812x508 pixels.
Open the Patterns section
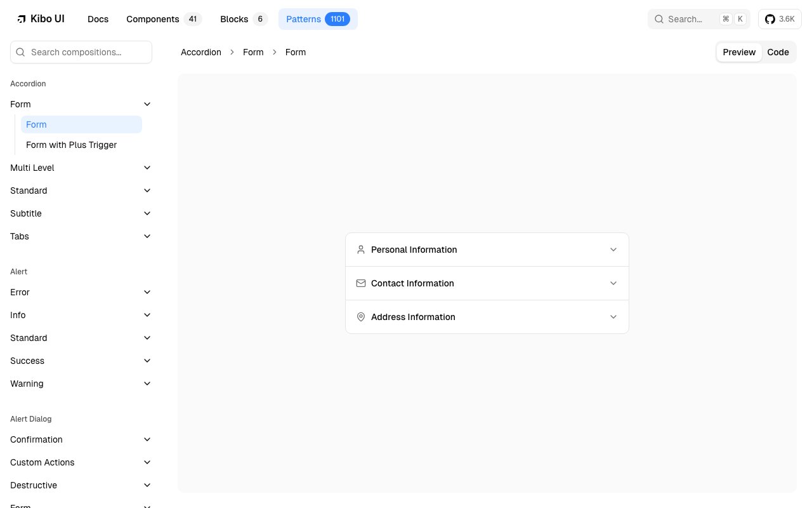point(303,19)
